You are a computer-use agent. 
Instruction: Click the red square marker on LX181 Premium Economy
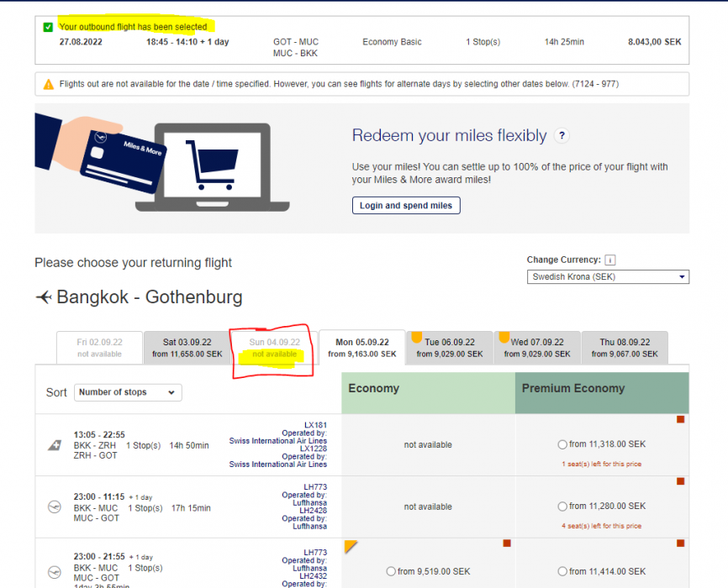coord(680,419)
